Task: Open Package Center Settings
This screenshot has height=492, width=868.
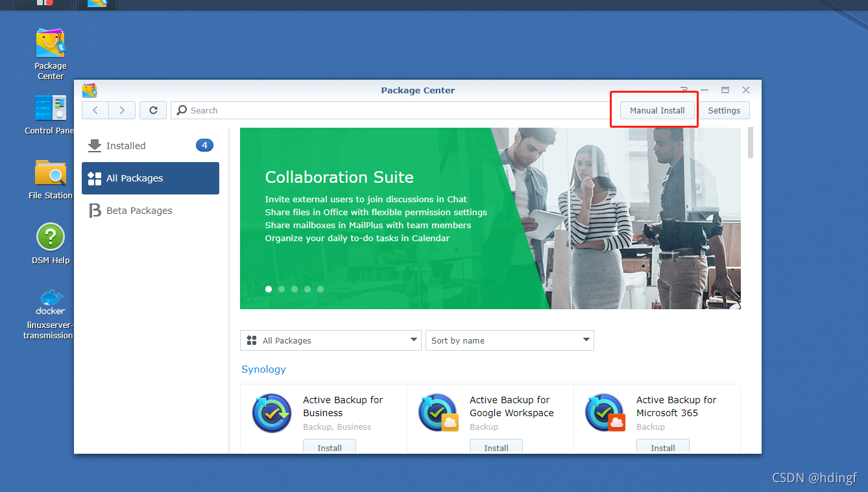Action: (724, 110)
